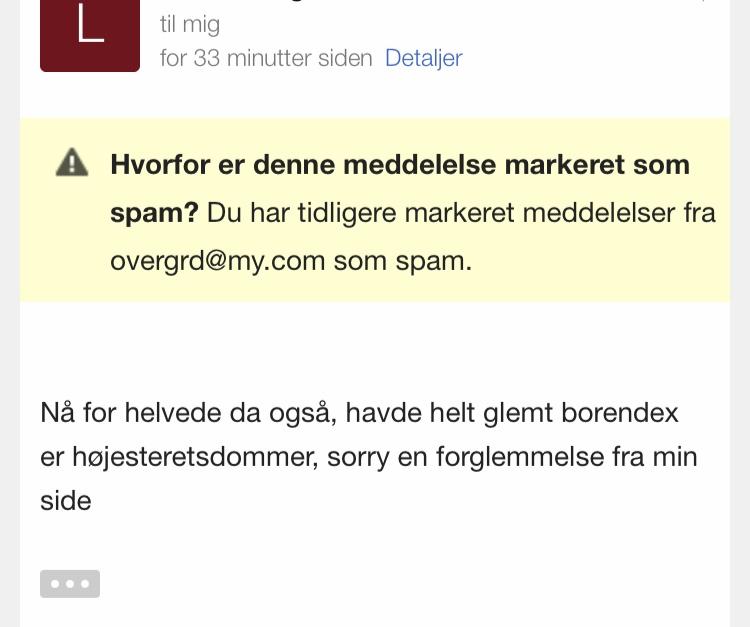Open the Detaljer link

tap(424, 58)
